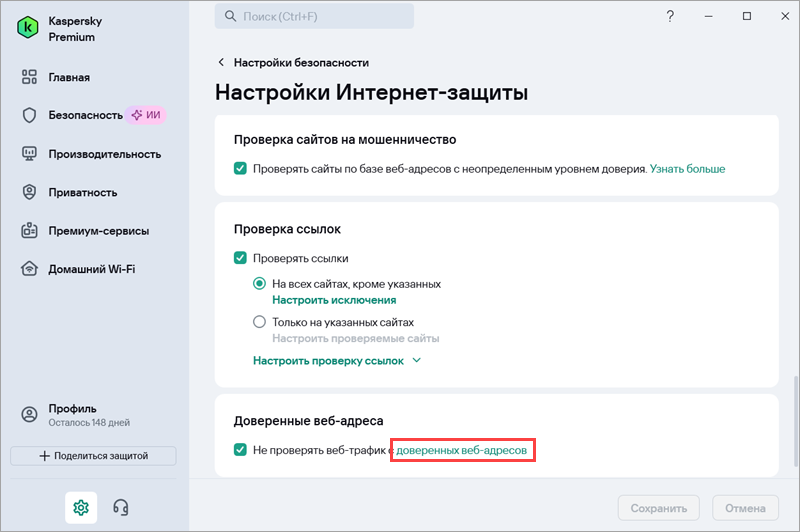This screenshot has height=532, width=800.
Task: Click the shield icon for Безопасность
Action: [29, 115]
